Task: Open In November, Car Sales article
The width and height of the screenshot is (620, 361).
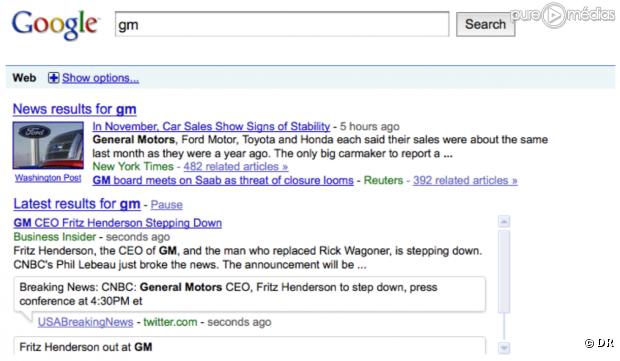Action: [x=211, y=127]
